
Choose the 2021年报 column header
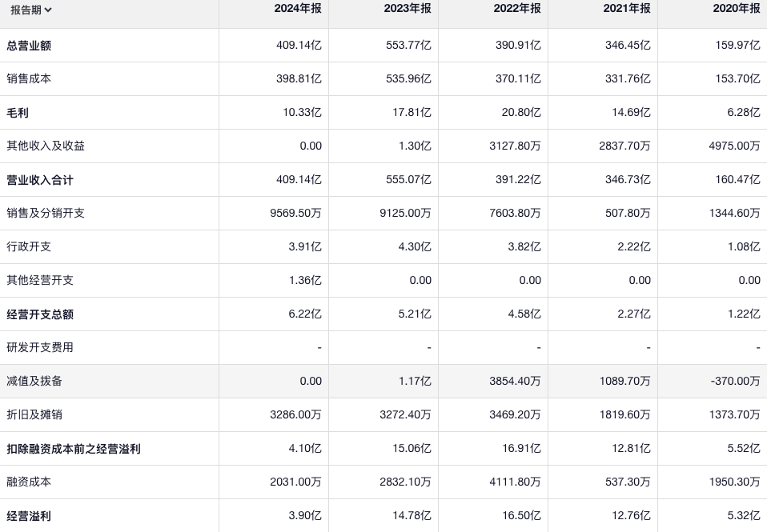click(628, 9)
